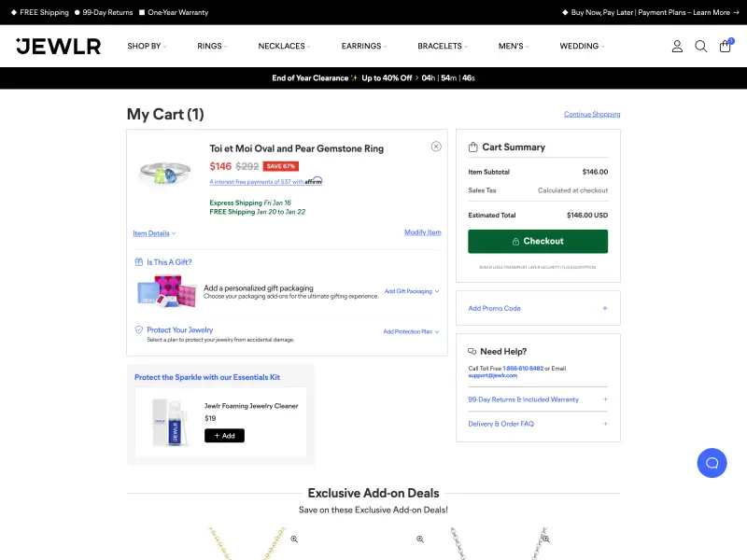
Task: Click the JEWLR logo
Action: pyautogui.click(x=58, y=46)
